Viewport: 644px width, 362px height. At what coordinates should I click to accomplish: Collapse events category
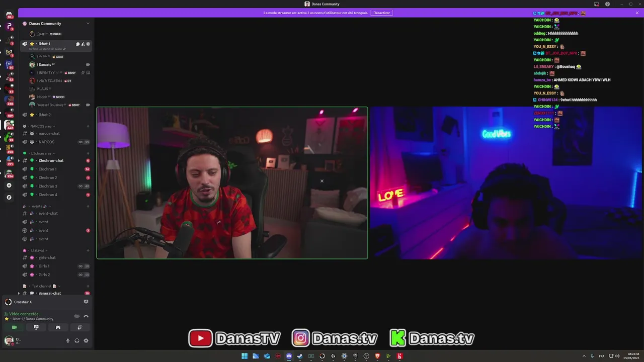[37, 206]
